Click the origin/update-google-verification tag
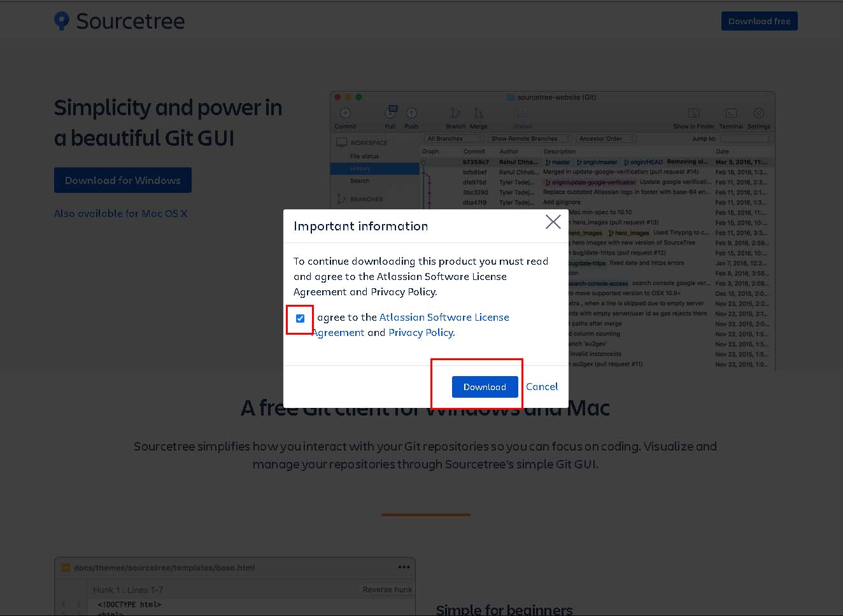This screenshot has height=616, width=843. coord(590,182)
